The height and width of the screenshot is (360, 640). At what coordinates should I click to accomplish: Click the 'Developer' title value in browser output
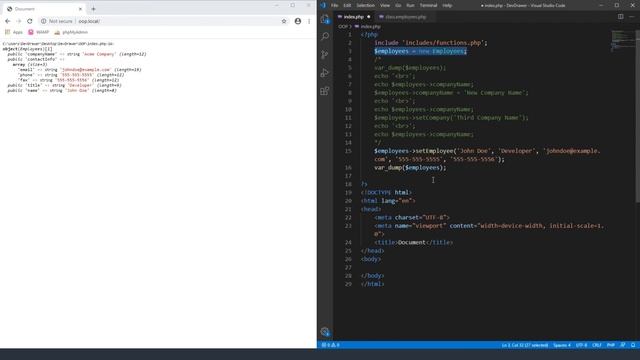pyautogui.click(x=80, y=85)
